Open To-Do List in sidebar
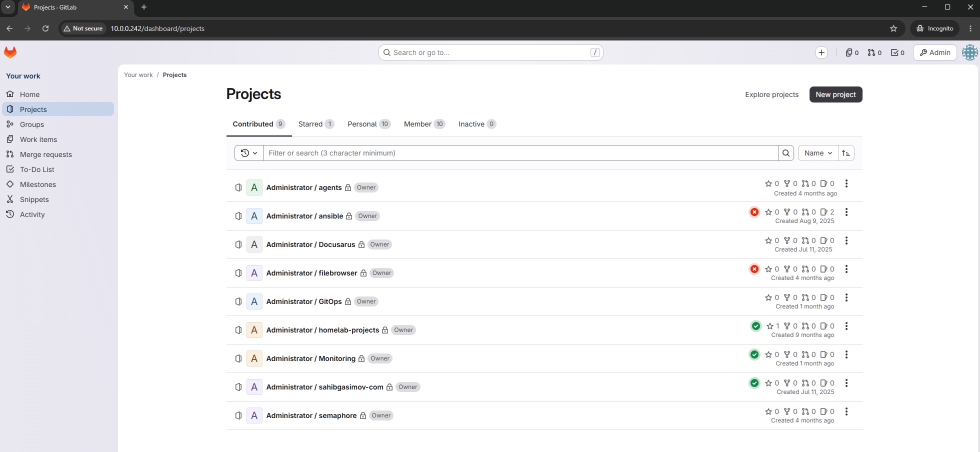This screenshot has width=980, height=452. tap(58, 169)
